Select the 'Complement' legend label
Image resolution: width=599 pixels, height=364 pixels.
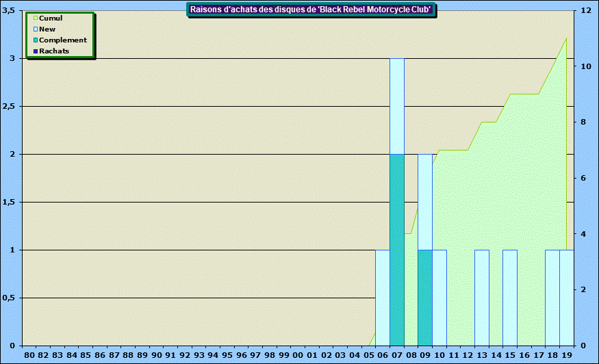(x=63, y=40)
